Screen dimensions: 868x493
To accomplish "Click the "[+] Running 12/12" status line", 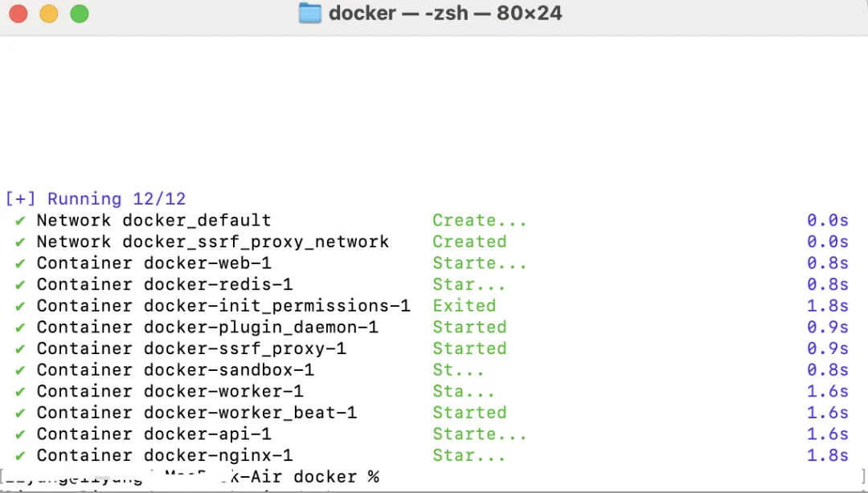I will coord(96,199).
